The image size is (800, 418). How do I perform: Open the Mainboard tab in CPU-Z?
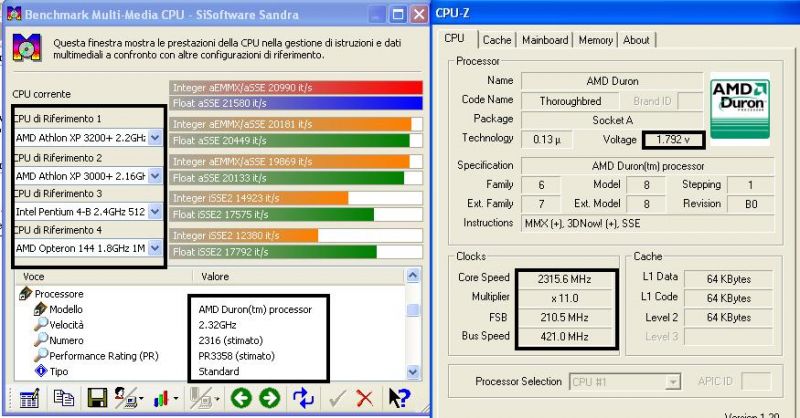tap(545, 40)
